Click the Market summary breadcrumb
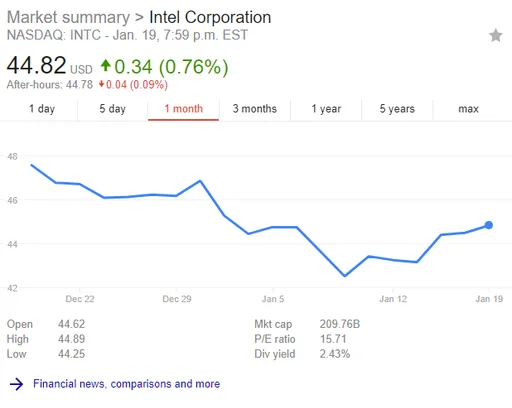The height and width of the screenshot is (408, 512). coord(68,17)
